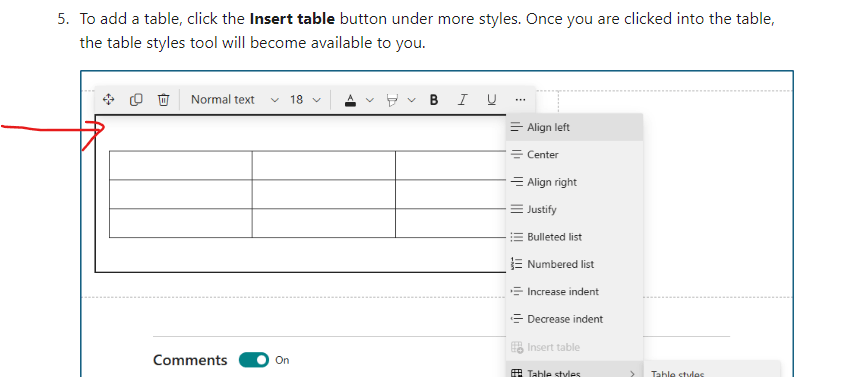This screenshot has height=377, width=863.
Task: Select Decrease indent option
Action: point(574,319)
